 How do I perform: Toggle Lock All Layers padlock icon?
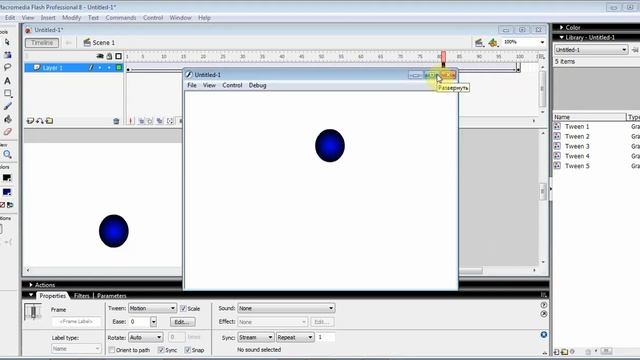[x=109, y=56]
